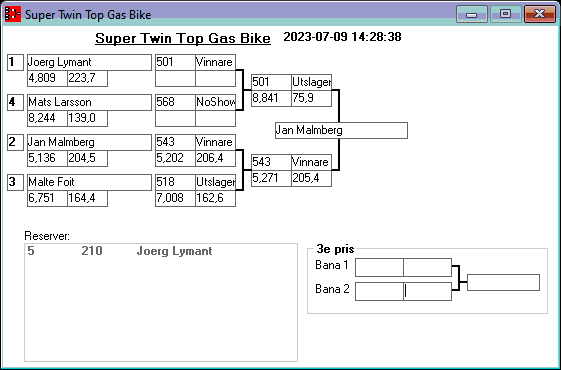Screen dimensions: 561x370
Task: Click seed number 4 box
Action: (15, 102)
